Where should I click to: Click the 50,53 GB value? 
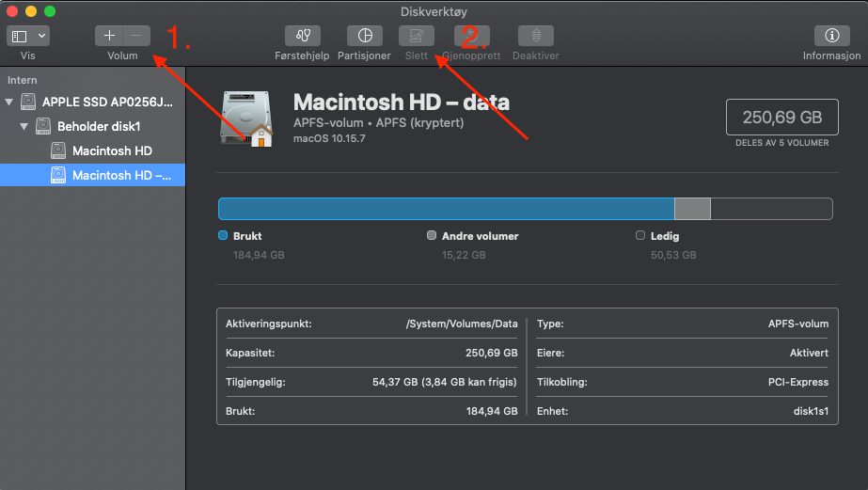673,255
